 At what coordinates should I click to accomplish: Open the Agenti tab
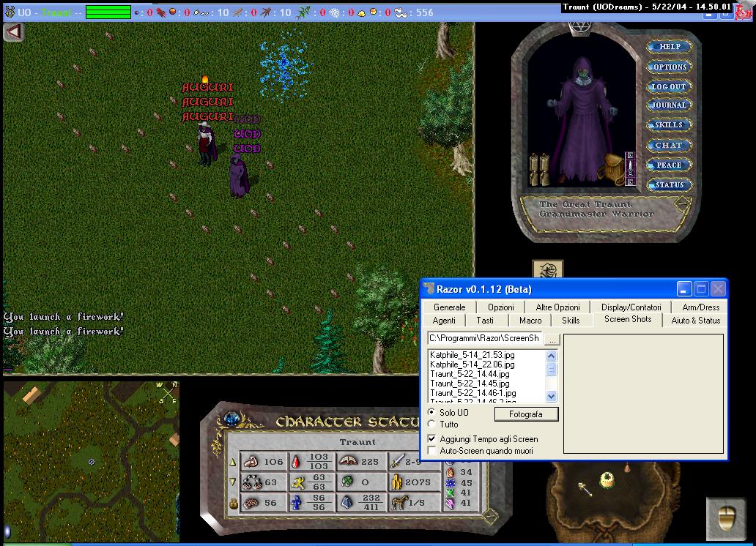(x=444, y=321)
